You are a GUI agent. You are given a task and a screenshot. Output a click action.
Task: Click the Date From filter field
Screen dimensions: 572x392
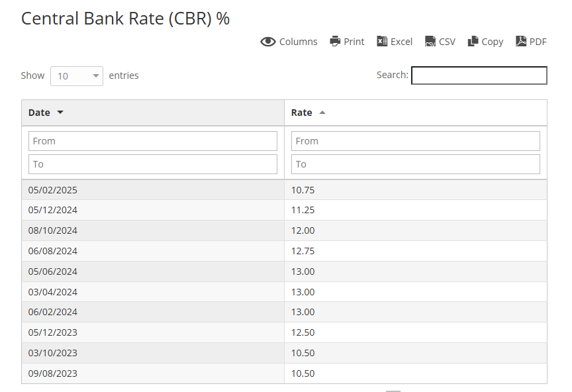(153, 141)
